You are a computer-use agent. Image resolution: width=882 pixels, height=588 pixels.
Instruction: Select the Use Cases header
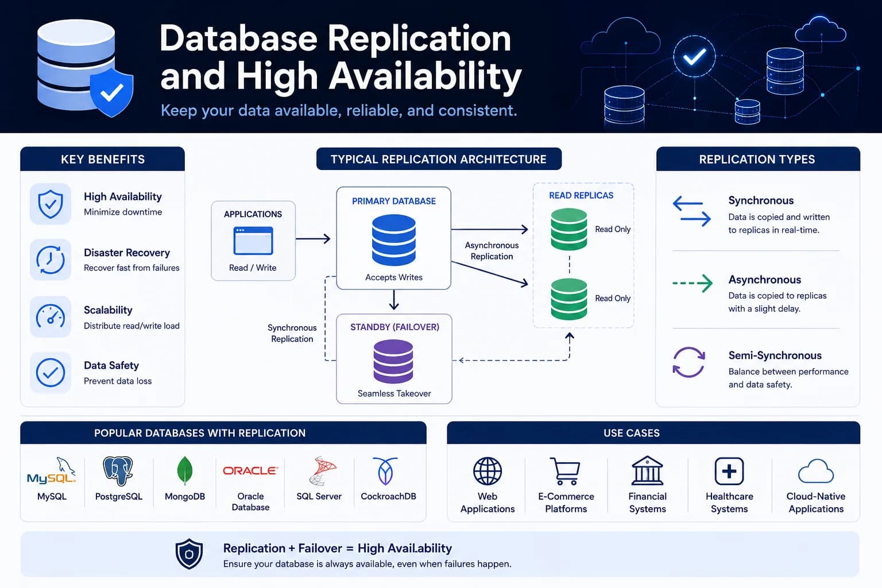point(653,433)
